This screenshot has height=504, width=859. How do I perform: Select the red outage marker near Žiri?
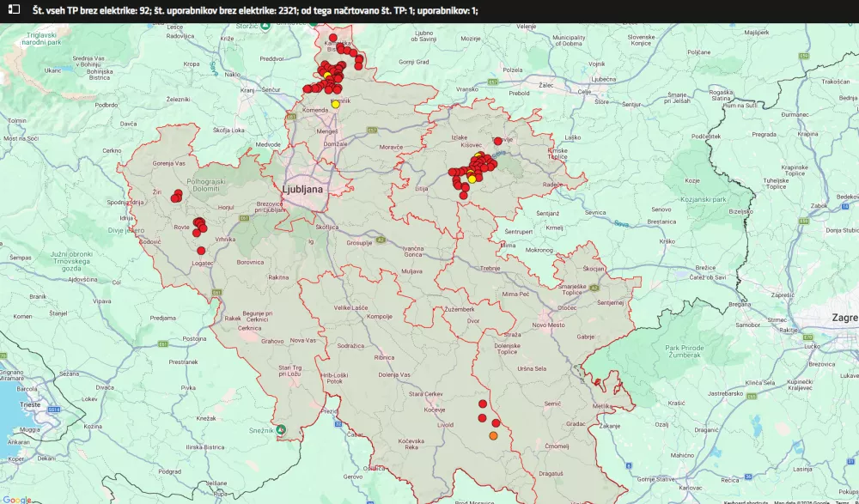tap(176, 197)
